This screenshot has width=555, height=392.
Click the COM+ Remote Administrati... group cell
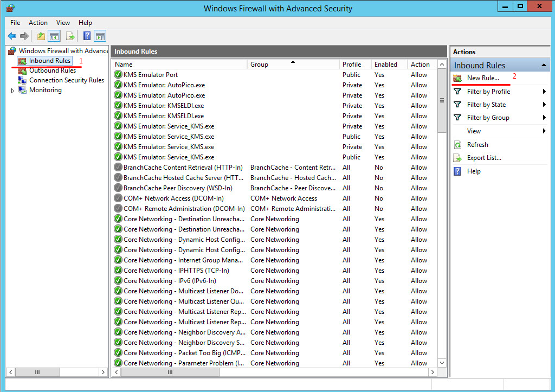point(293,209)
